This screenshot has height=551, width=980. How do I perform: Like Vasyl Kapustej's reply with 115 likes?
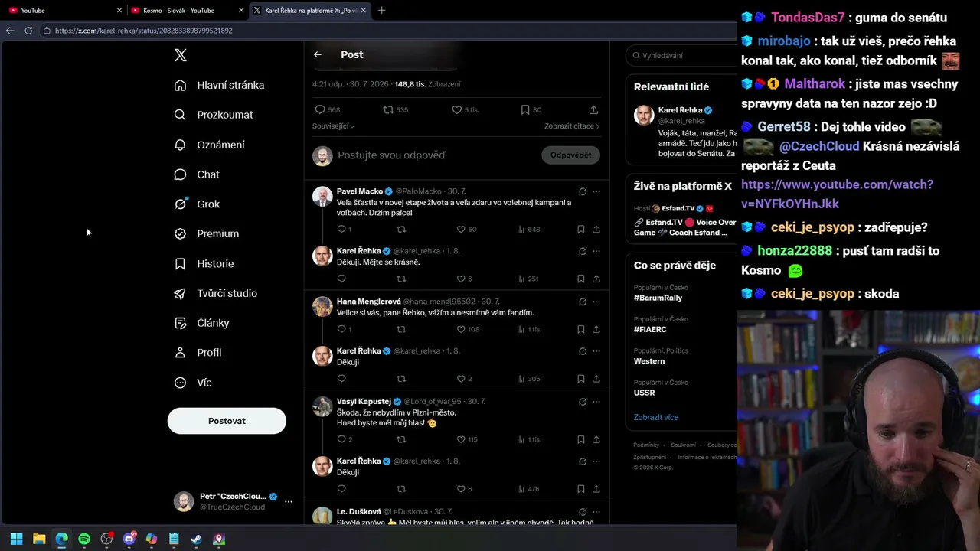pyautogui.click(x=461, y=439)
